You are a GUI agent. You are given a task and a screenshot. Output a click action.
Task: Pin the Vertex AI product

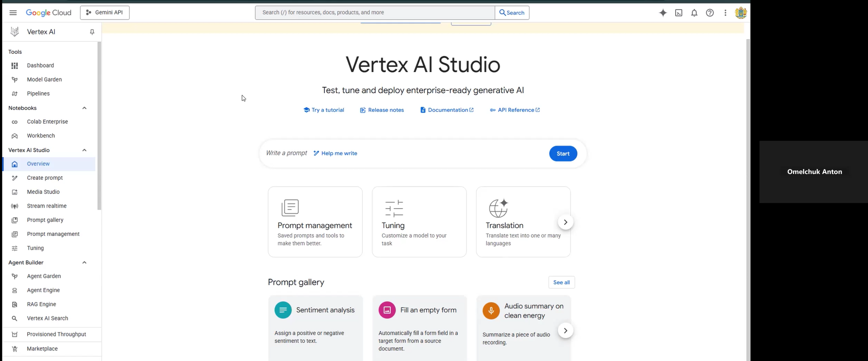[92, 32]
